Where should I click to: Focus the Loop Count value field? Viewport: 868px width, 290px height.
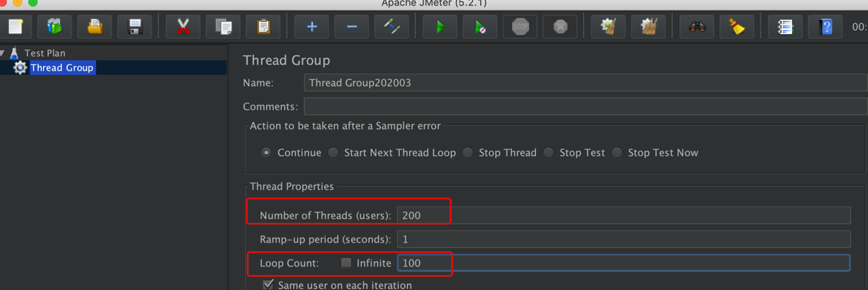tap(624, 263)
